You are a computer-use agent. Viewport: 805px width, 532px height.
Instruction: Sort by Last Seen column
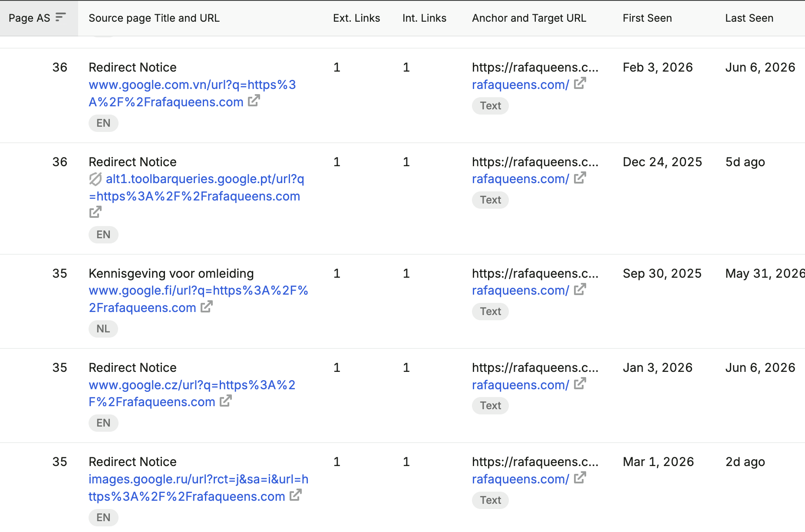749,18
